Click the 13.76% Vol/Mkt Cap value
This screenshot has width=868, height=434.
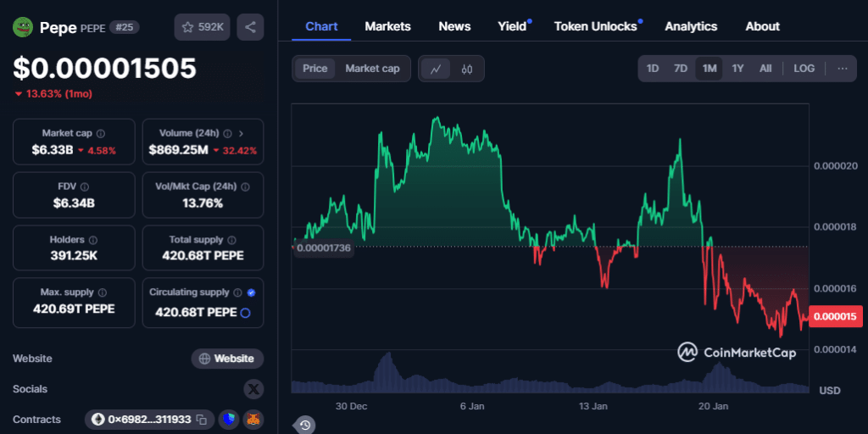(x=203, y=203)
